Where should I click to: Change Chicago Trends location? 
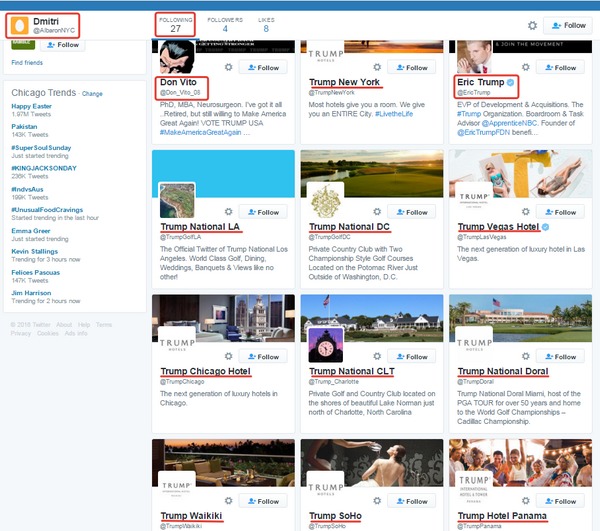(92, 94)
